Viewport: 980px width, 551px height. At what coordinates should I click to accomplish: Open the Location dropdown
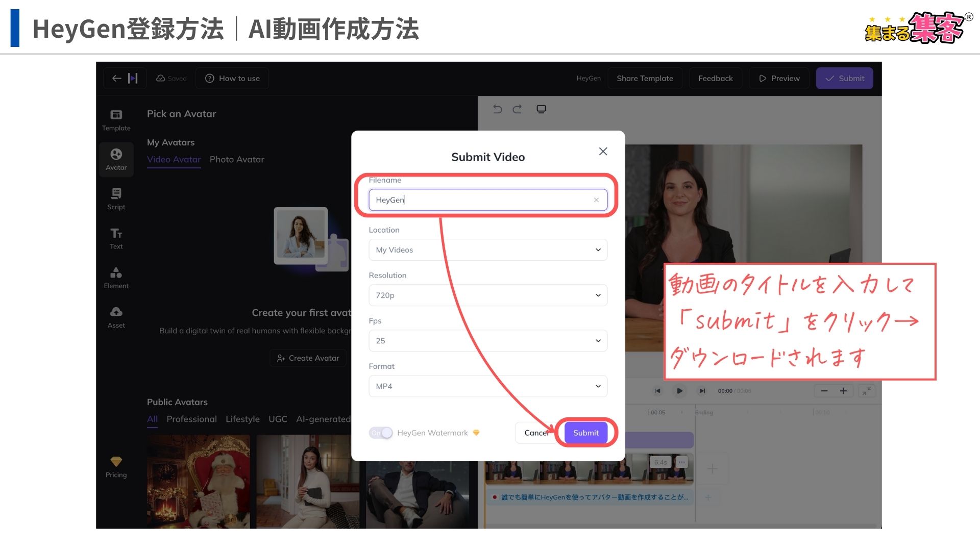point(488,250)
